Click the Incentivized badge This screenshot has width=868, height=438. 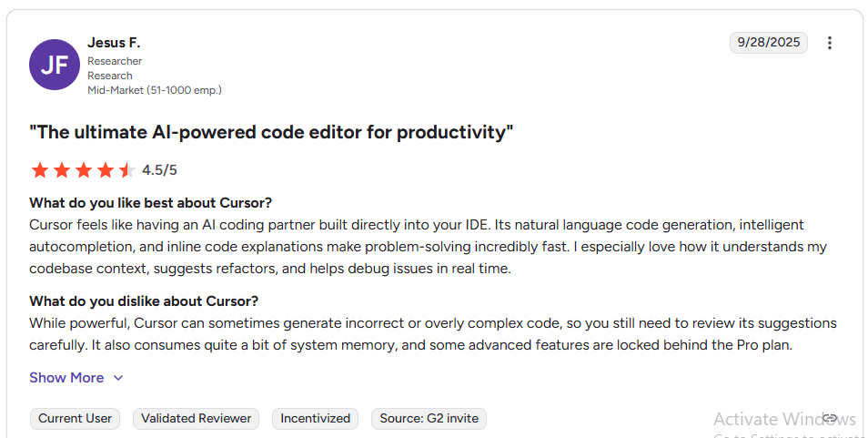315,419
